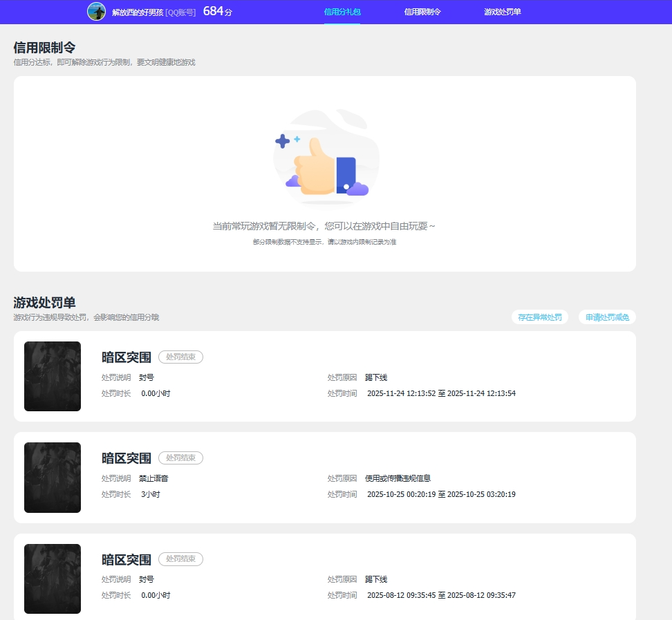Click the 信用限制令 section heading
Screen dimensions: 672x620
[44, 47]
